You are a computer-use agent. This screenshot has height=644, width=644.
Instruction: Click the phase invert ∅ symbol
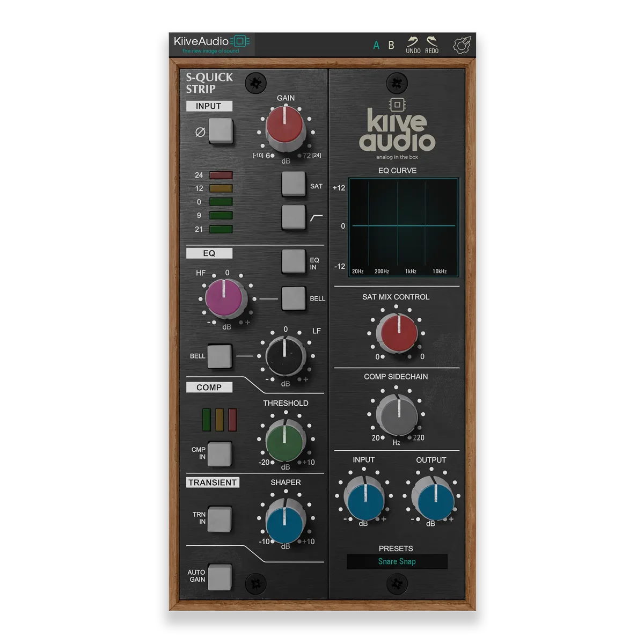200,131
